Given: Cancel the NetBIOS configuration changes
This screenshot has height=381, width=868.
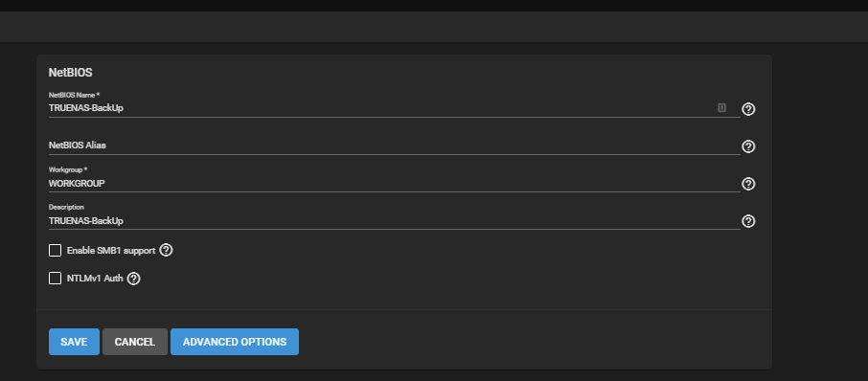Looking at the screenshot, I should (x=134, y=342).
